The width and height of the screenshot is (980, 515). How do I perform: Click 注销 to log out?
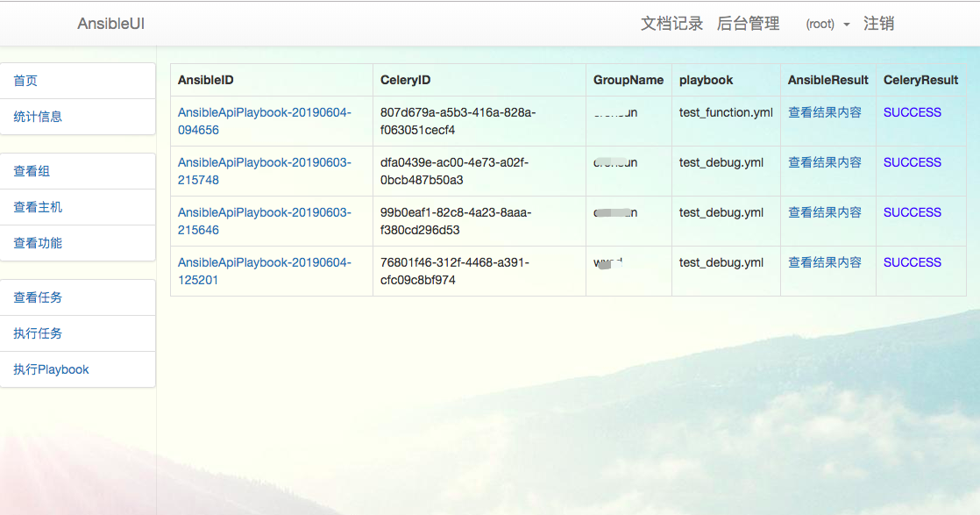pos(878,24)
